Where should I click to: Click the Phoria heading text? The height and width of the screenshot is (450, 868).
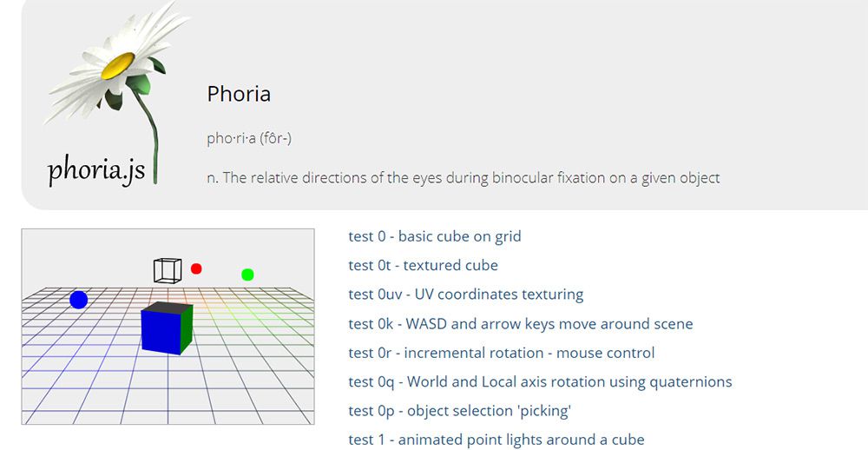[239, 94]
